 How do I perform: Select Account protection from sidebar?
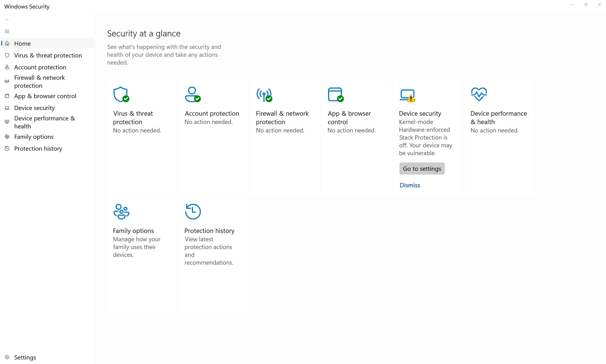click(x=40, y=67)
